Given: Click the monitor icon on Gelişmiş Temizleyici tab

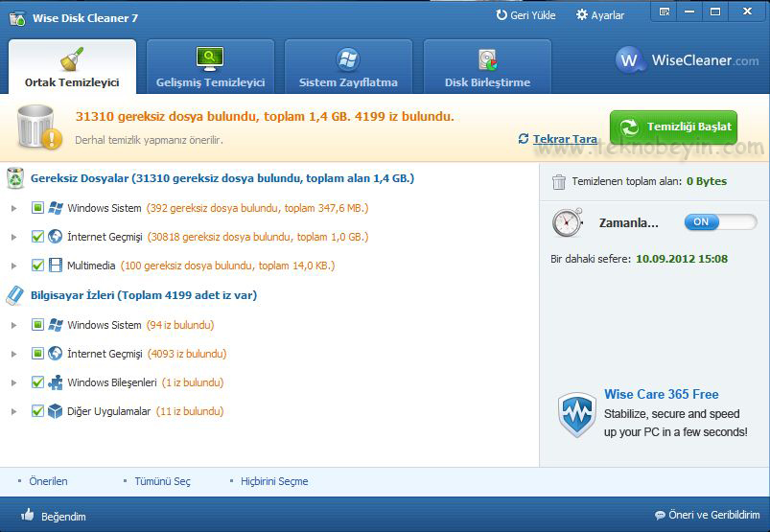Looking at the screenshot, I should coord(210,58).
